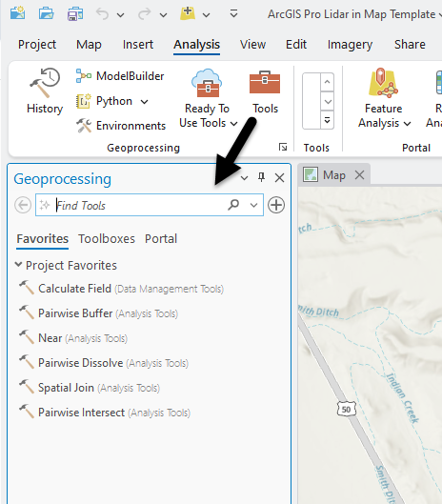
Task: Switch to the Edit ribbon tab
Action: [296, 45]
